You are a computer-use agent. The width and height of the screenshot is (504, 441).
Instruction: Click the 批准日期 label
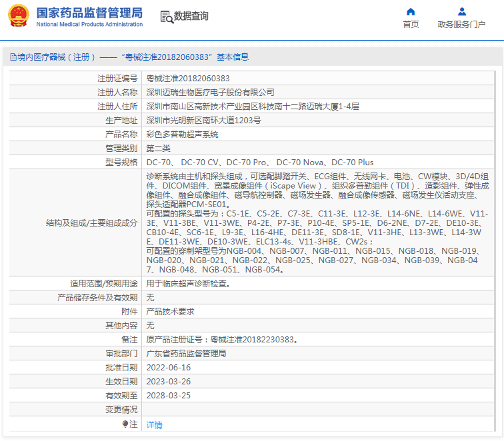tap(121, 368)
